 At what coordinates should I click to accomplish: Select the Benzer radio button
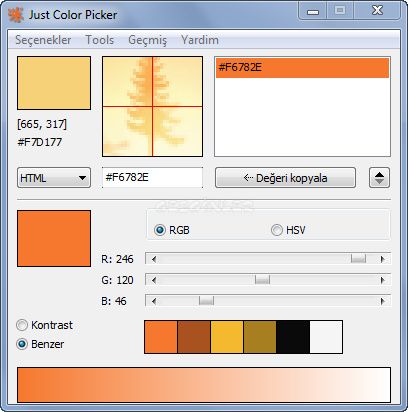click(x=40, y=344)
